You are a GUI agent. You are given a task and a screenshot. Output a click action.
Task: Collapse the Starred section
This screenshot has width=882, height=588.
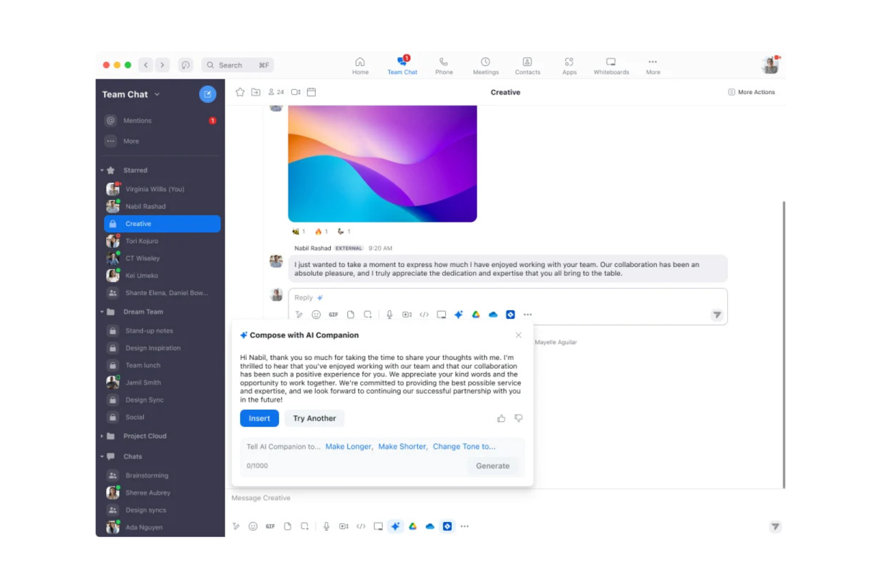102,170
